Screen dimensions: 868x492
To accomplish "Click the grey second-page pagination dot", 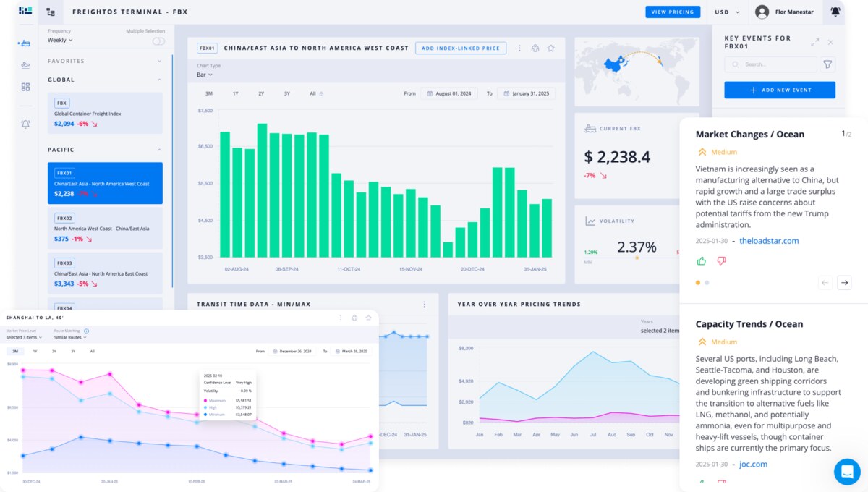I will (x=707, y=283).
